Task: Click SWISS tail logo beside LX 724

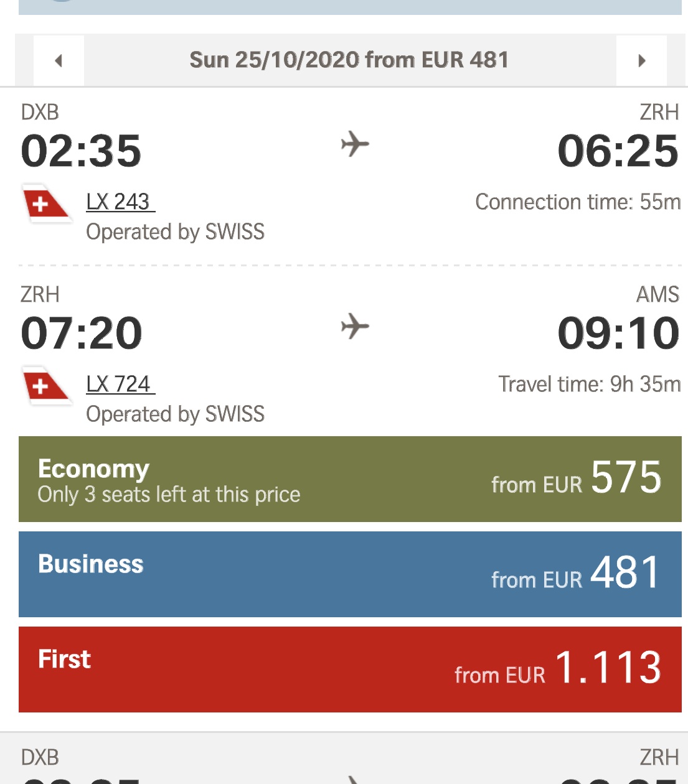Action: pos(45,386)
